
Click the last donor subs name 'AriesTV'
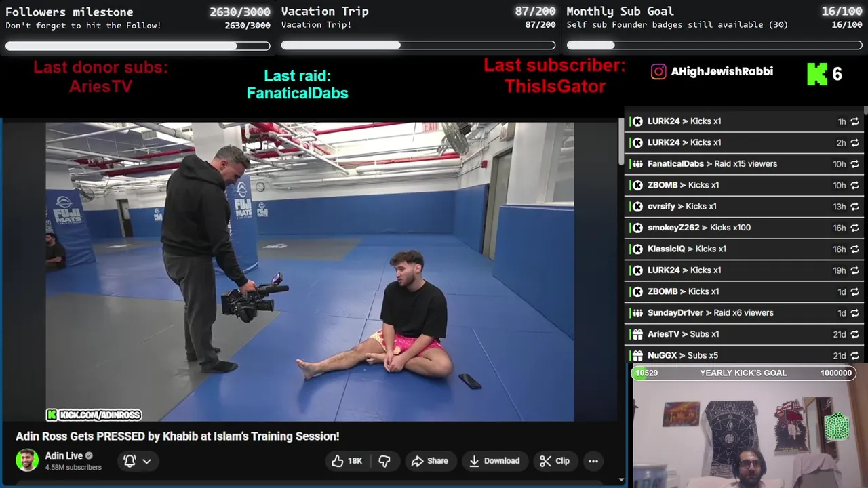(x=100, y=87)
